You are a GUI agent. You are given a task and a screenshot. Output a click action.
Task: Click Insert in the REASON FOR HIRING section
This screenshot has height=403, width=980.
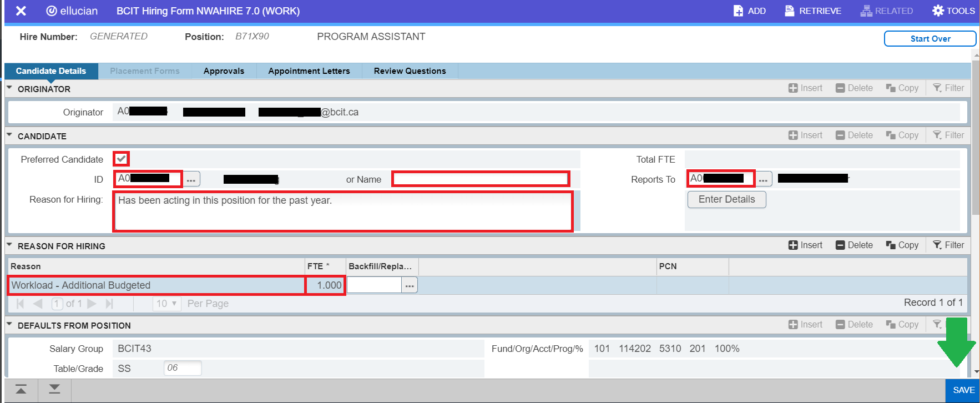coord(805,245)
